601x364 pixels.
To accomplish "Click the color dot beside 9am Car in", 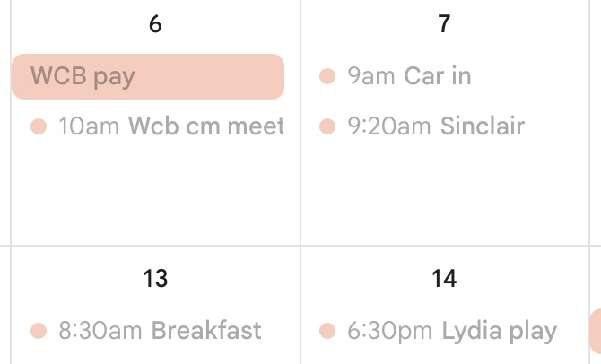I will pos(327,76).
